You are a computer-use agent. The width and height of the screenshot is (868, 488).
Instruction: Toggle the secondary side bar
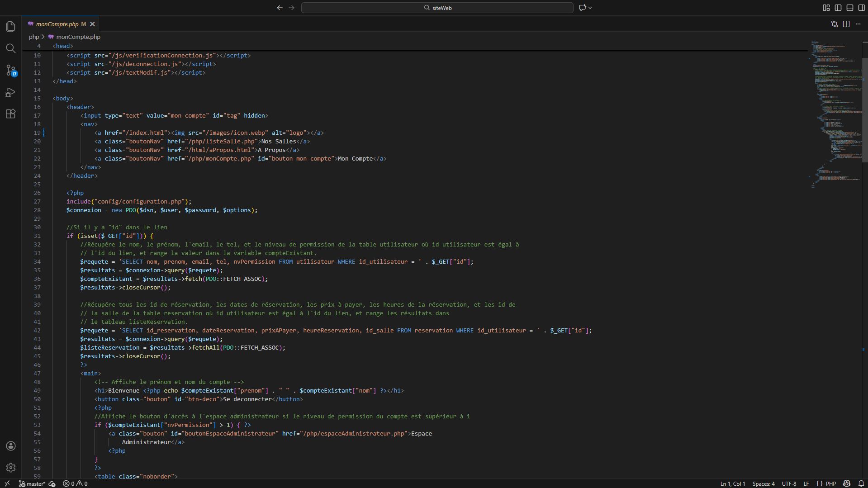(862, 8)
